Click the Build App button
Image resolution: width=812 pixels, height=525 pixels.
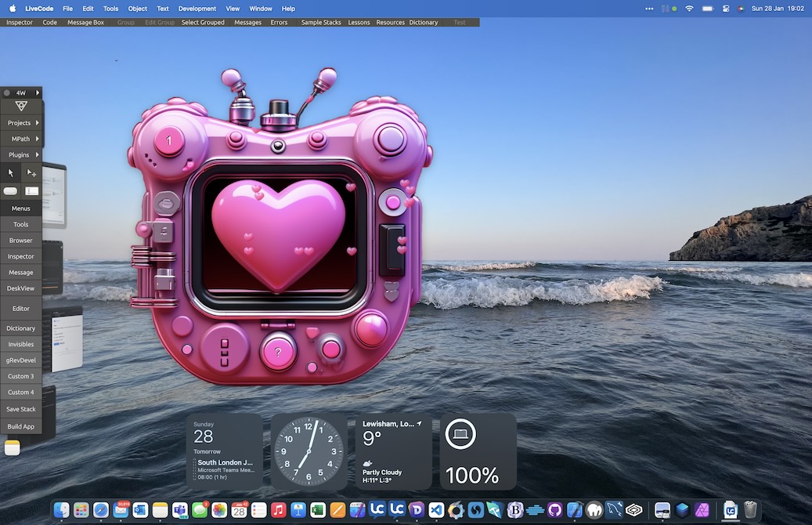coord(21,426)
